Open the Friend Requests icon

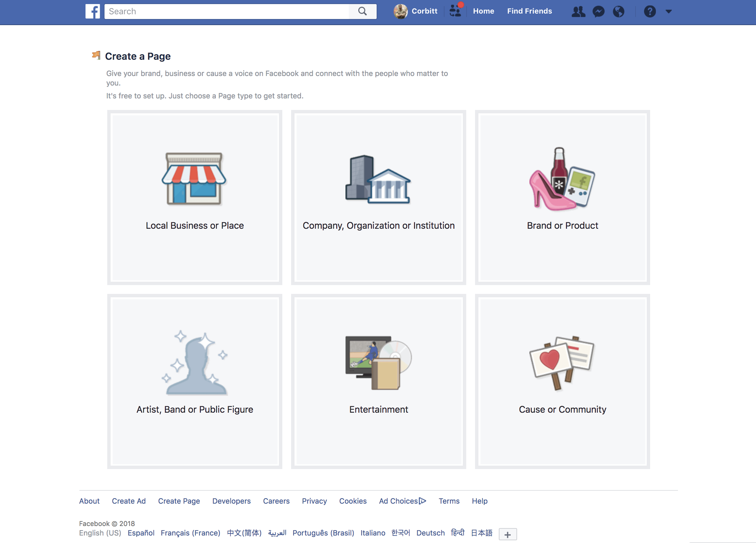578,12
